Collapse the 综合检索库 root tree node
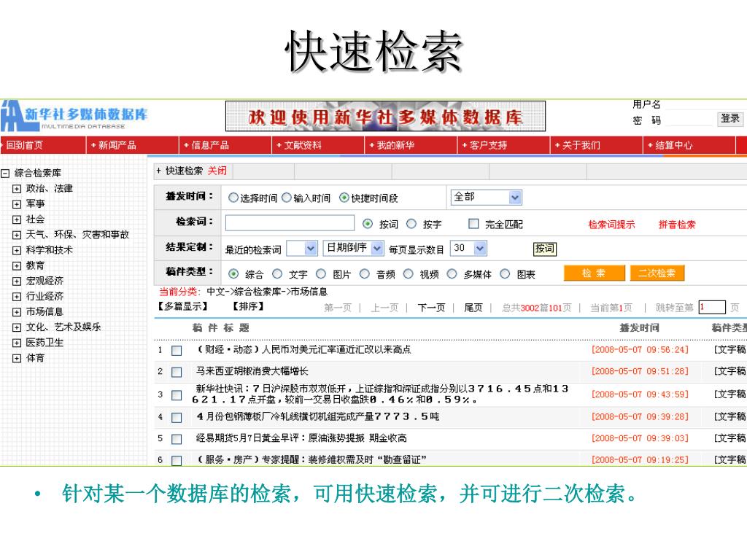 click(5, 174)
